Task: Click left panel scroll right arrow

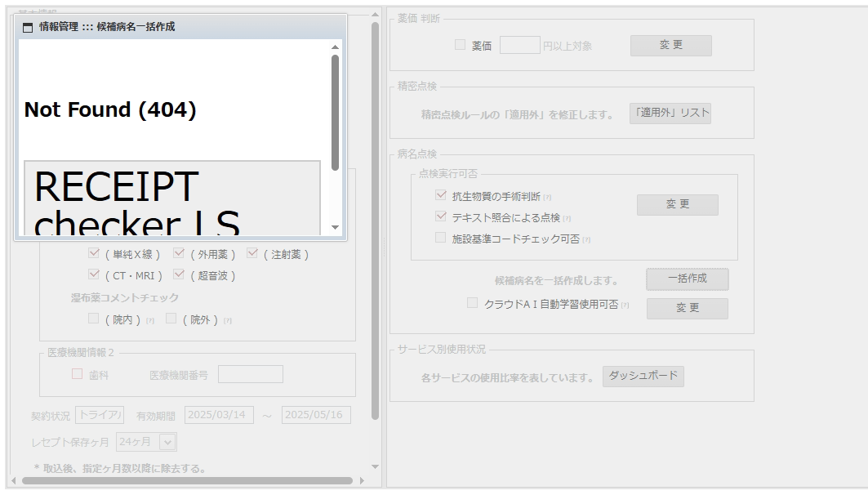Action: tap(362, 480)
